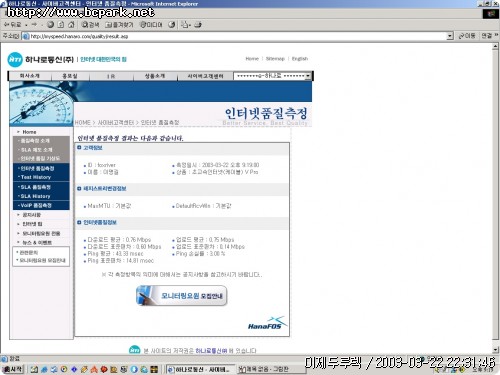
Task: Click the Refresh page icon
Action: pyautogui.click(x=61, y=25)
